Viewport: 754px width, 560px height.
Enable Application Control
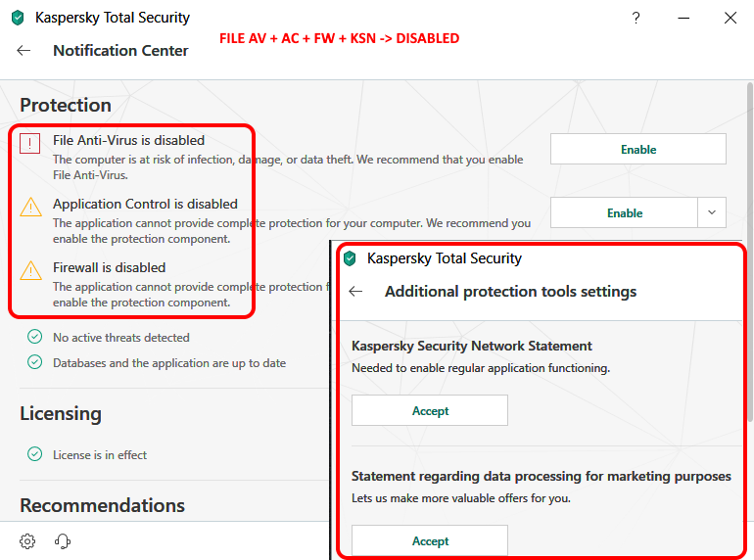pyautogui.click(x=624, y=212)
